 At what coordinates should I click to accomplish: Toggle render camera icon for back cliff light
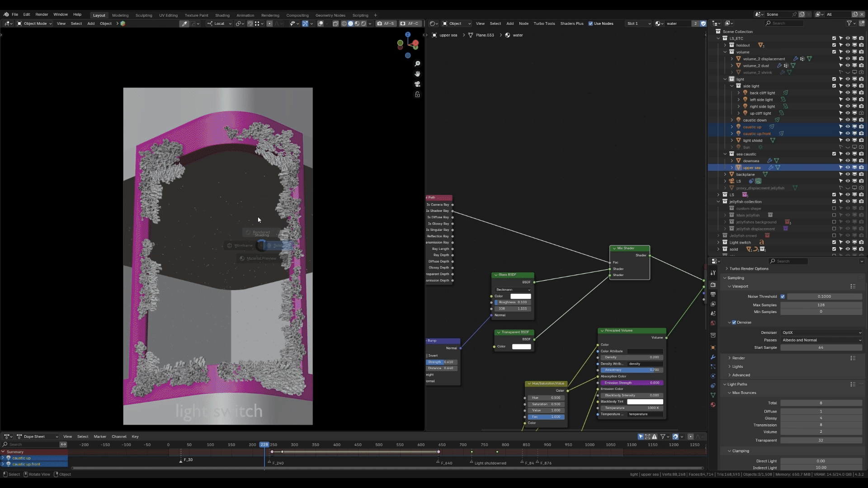[x=861, y=93]
